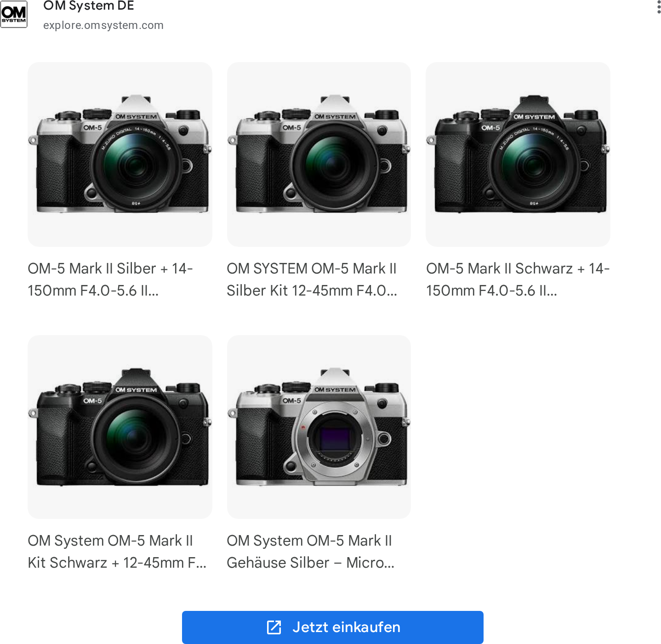Screen dimensions: 661x644
Task: Select the OM-5 Mark II Silber 14-150mm image
Action: coord(120,154)
